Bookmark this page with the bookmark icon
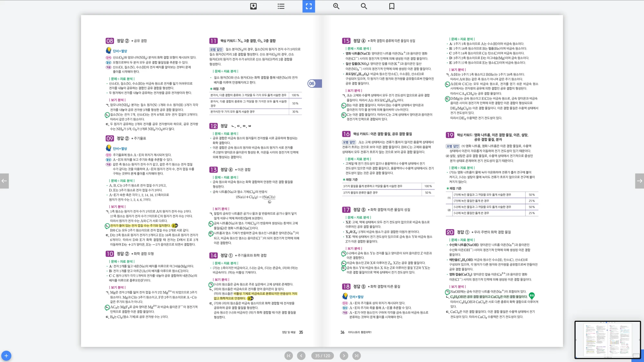The height and width of the screenshot is (362, 644). point(392,6)
